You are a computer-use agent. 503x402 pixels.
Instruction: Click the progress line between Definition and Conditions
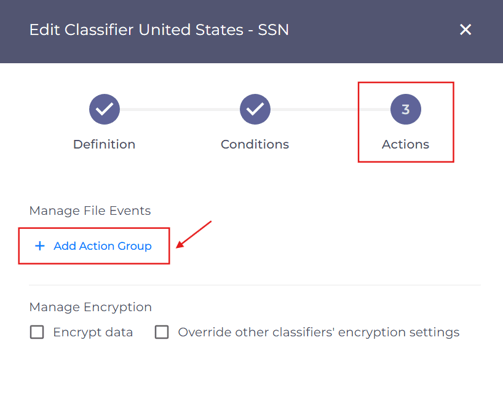(x=180, y=109)
